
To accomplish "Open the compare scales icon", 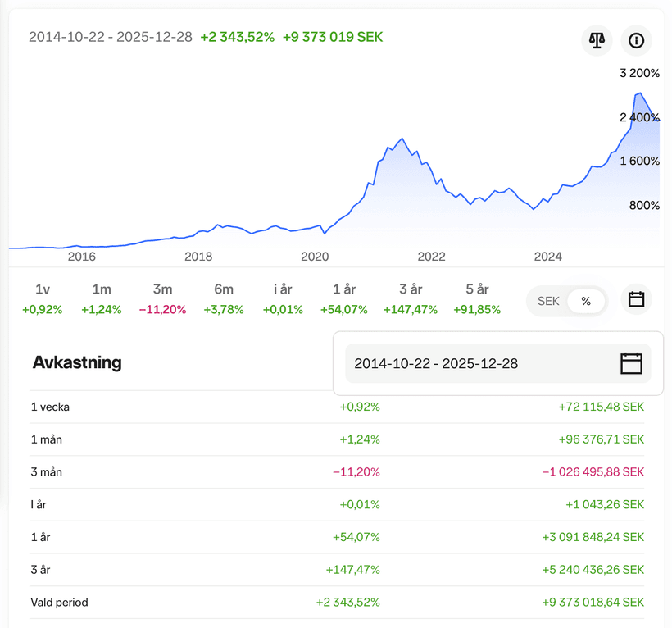I will (x=597, y=39).
